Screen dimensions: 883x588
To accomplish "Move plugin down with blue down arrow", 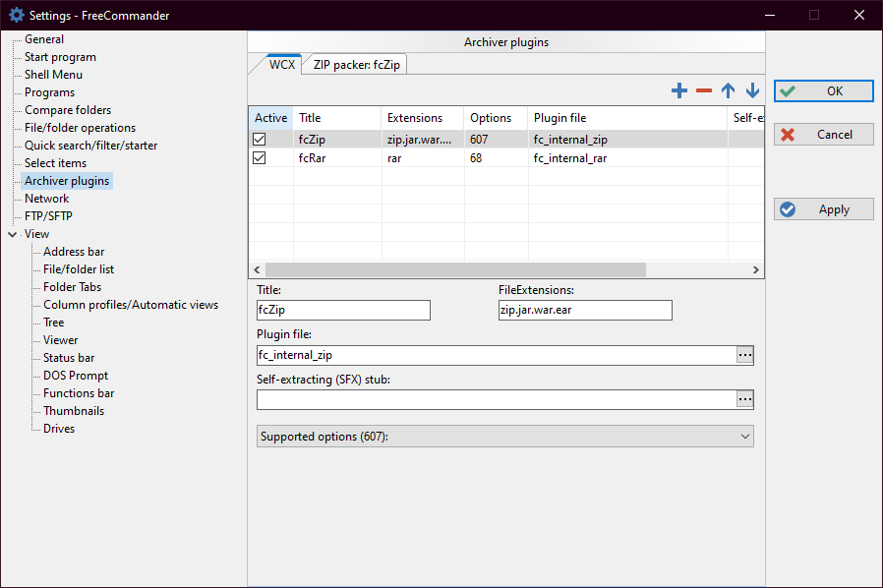I will pos(752,90).
